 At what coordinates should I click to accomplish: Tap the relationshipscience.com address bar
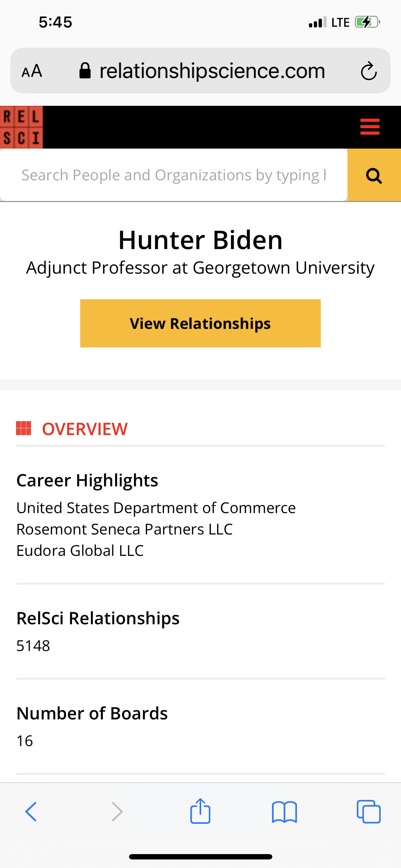[212, 71]
